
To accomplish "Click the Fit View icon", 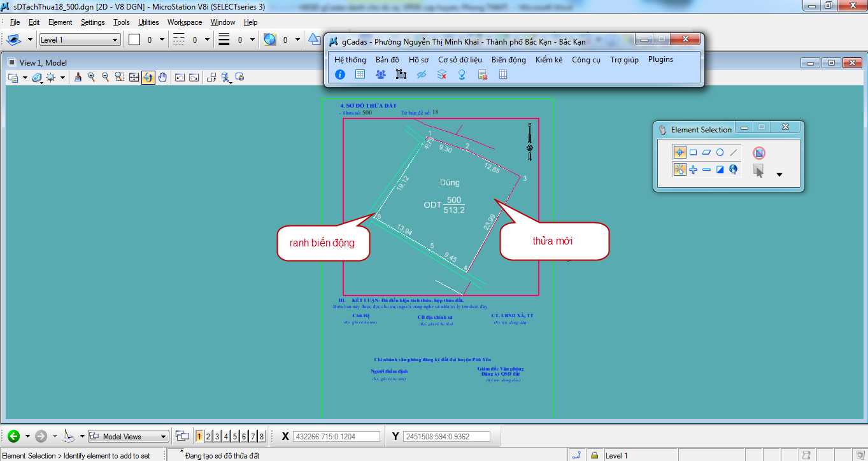I will (134, 77).
